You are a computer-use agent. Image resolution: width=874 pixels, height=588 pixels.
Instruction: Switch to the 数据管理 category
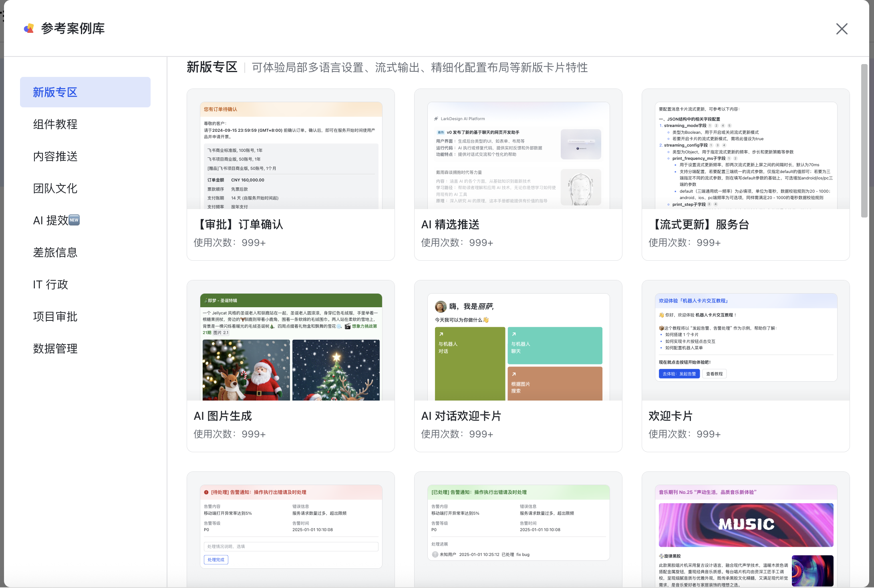tap(55, 348)
